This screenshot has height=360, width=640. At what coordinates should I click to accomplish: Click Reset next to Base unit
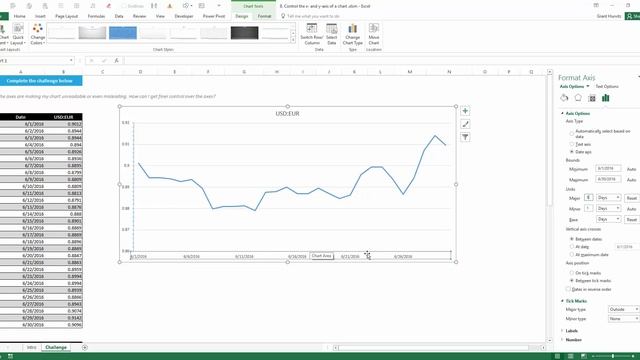coord(631,220)
